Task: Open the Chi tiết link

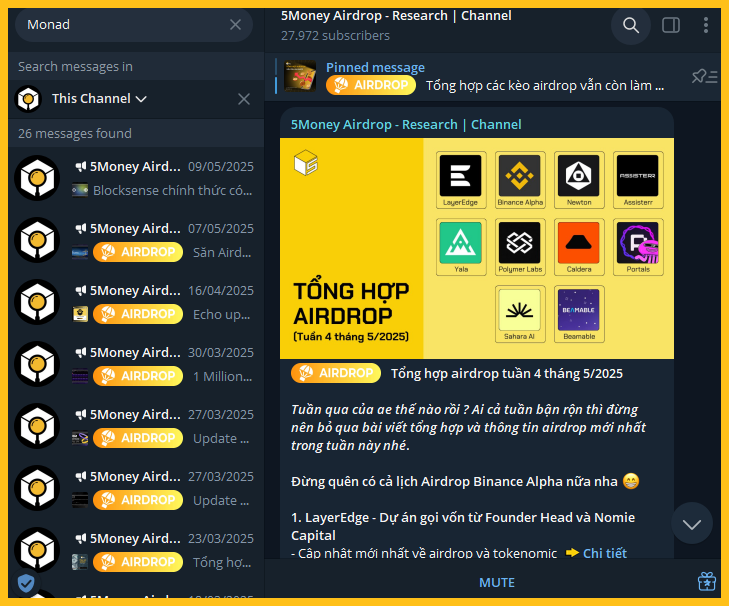Action: (604, 553)
